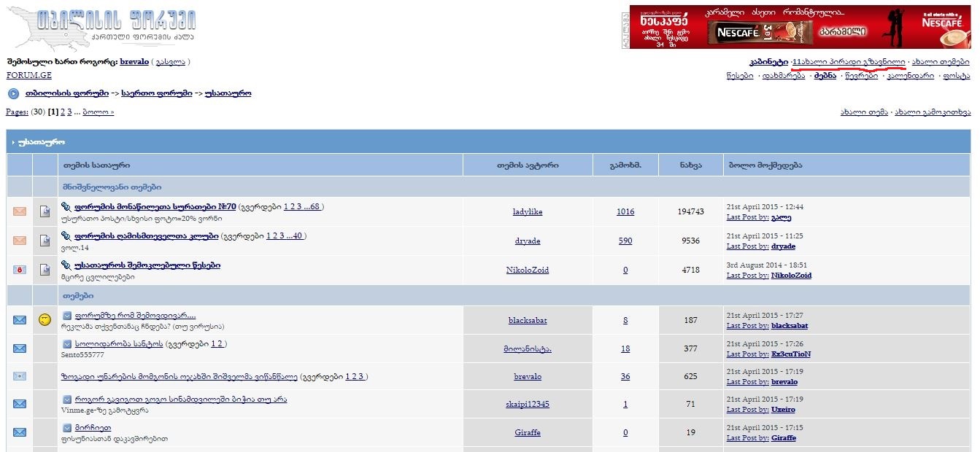Click pin icon beside ფორუმის ღამისმთეველთა კლუბი
980x452 pixels.
coord(66,236)
